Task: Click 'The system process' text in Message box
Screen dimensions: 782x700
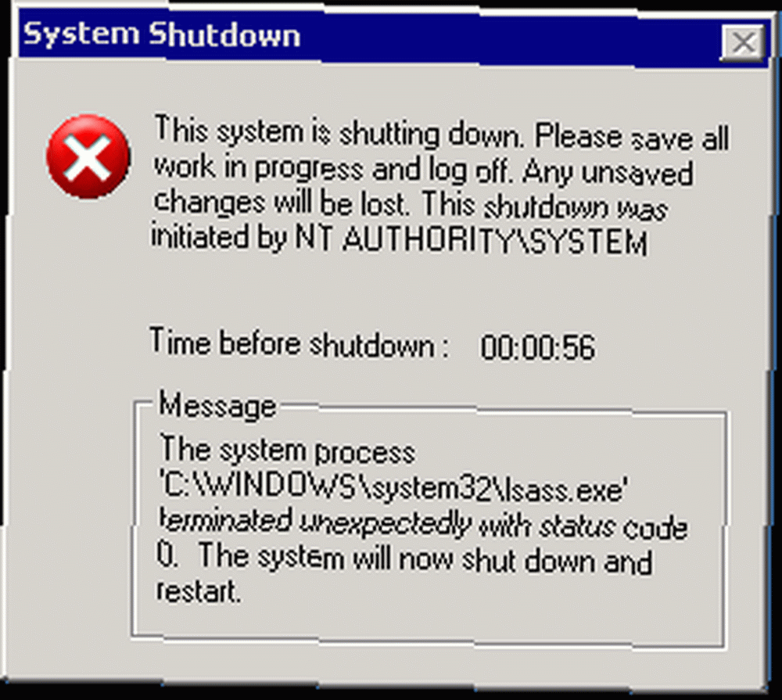Action: pos(287,451)
